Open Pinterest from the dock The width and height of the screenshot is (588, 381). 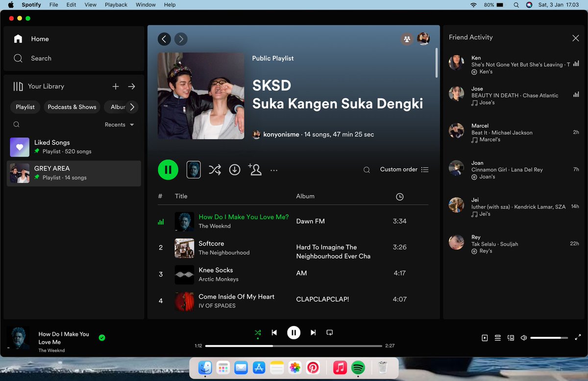(x=313, y=368)
